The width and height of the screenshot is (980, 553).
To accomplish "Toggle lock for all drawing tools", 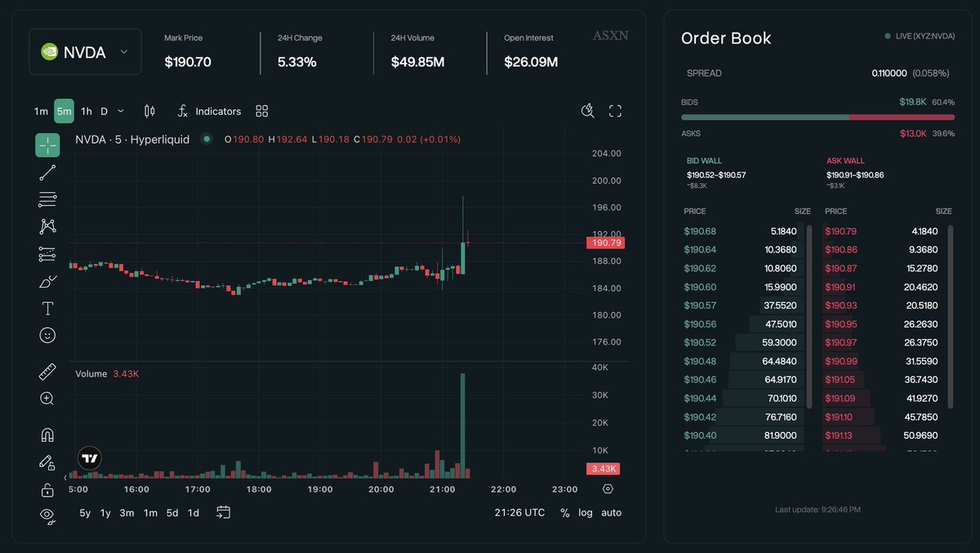I will pyautogui.click(x=47, y=488).
